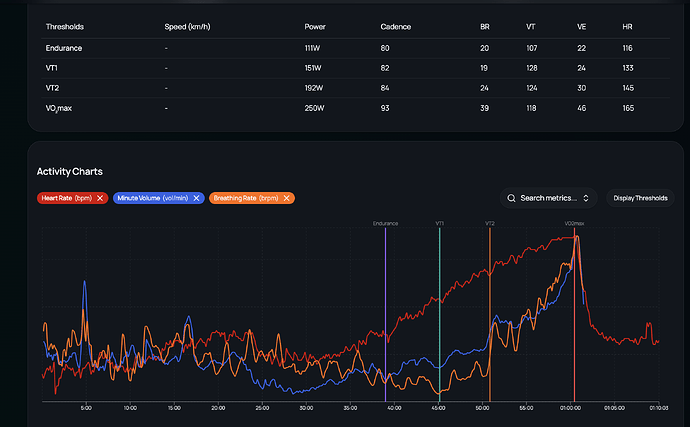Click the VT1 threshold marker line
The width and height of the screenshot is (690, 427).
point(440,314)
